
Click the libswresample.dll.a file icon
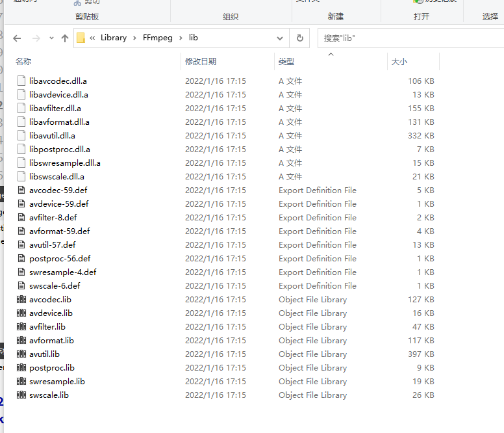21,163
